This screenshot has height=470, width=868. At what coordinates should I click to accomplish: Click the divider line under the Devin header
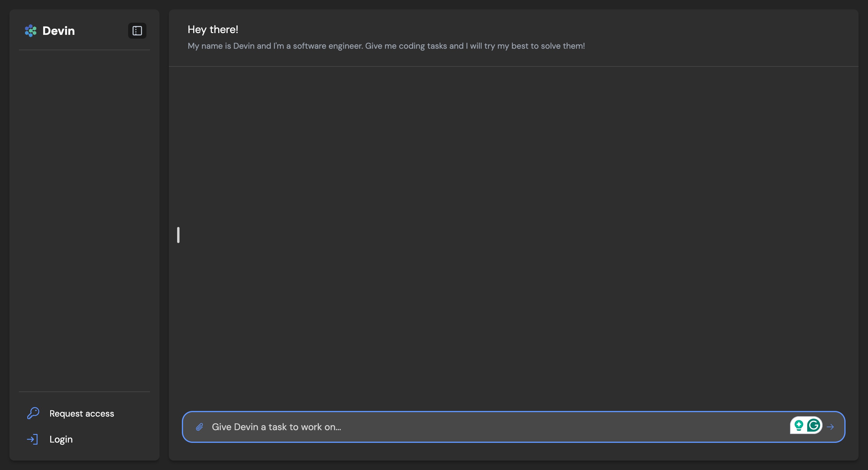pyautogui.click(x=84, y=50)
